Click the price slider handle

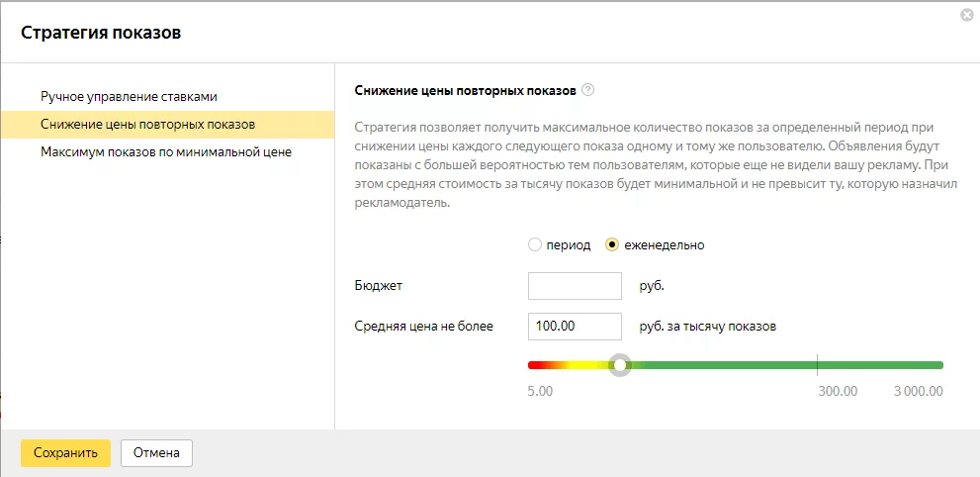(620, 365)
